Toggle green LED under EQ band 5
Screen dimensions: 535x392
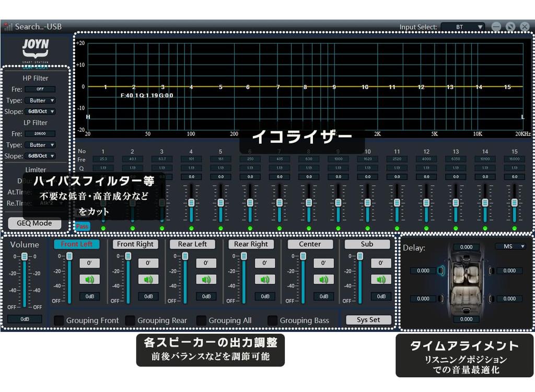[221, 228]
